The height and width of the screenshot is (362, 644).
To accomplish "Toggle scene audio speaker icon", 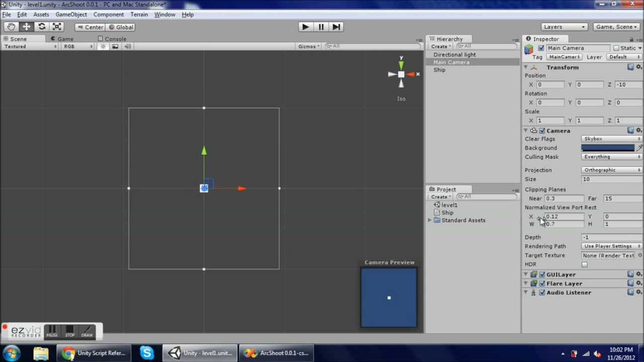I will point(127,46).
